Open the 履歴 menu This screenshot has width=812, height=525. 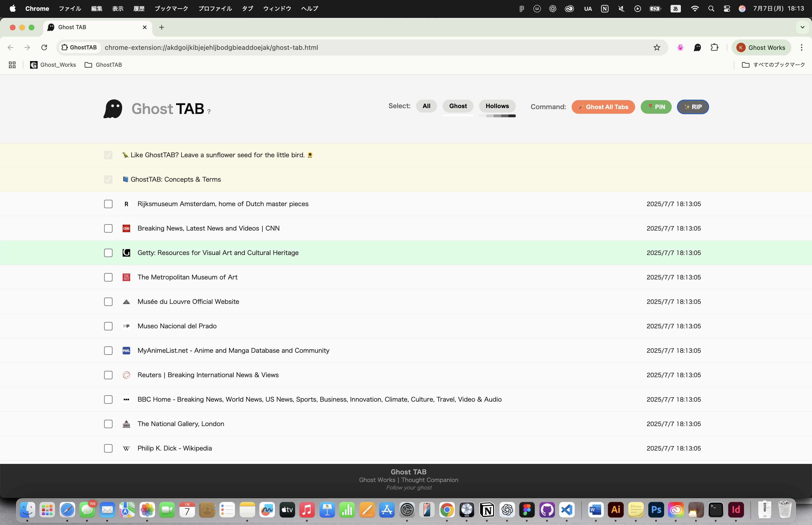tap(139, 8)
